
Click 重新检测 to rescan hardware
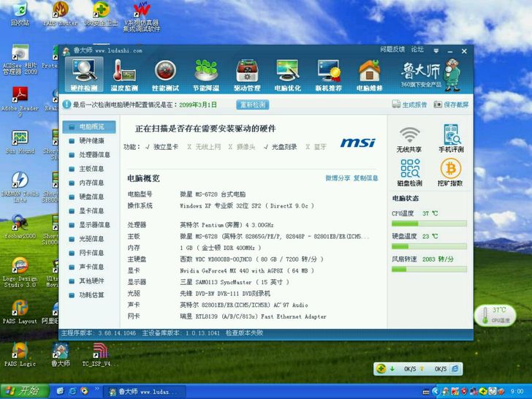[253, 104]
